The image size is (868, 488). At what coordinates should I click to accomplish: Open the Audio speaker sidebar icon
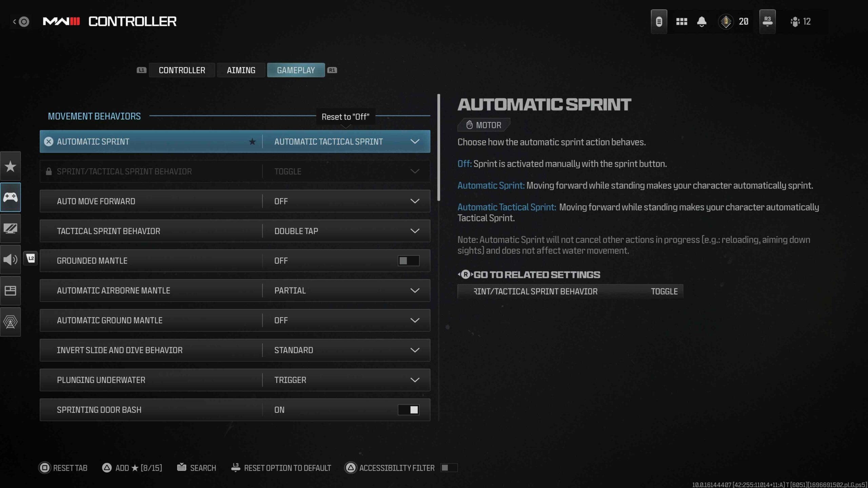[10, 260]
